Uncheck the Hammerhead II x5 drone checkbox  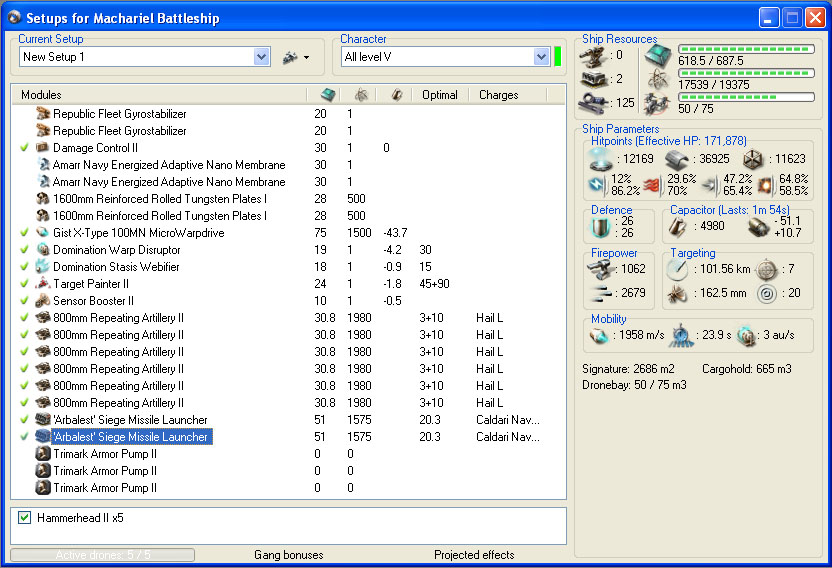click(x=25, y=518)
